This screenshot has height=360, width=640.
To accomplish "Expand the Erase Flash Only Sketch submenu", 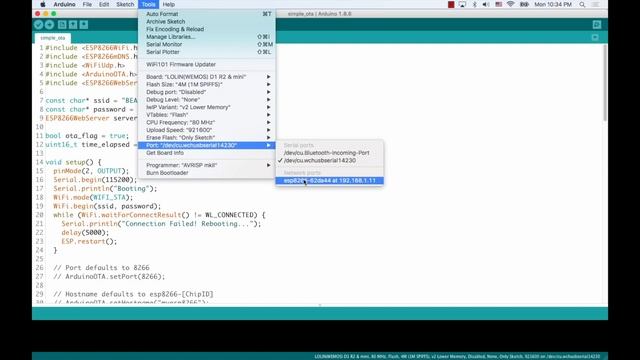I will [x=207, y=138].
